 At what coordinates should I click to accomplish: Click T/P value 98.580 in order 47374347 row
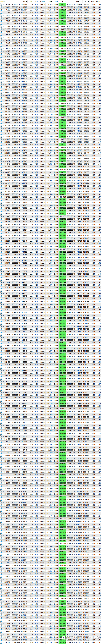[x=63, y=4]
